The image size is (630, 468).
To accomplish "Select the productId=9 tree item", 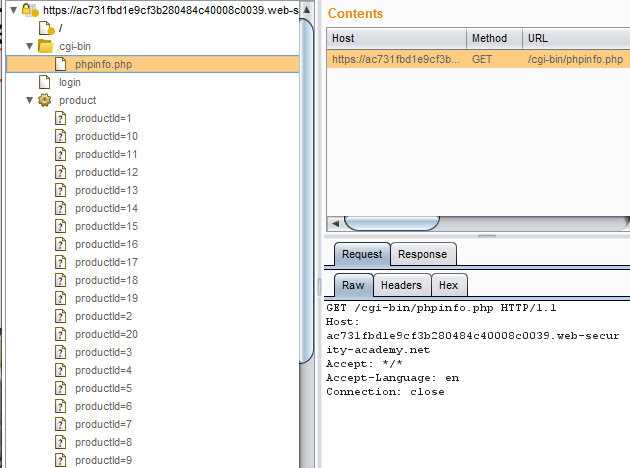I will click(x=103, y=460).
